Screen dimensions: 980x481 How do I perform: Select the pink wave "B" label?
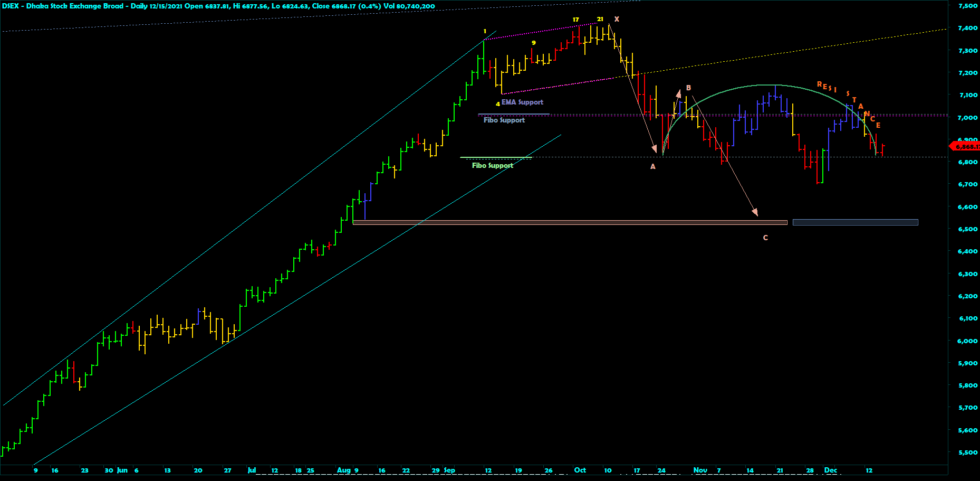[x=688, y=88]
